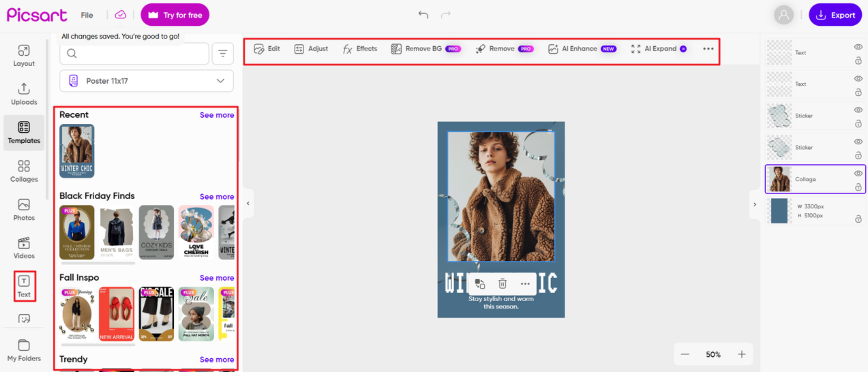Open the File menu
Viewport: 868px width, 372px height.
click(86, 15)
